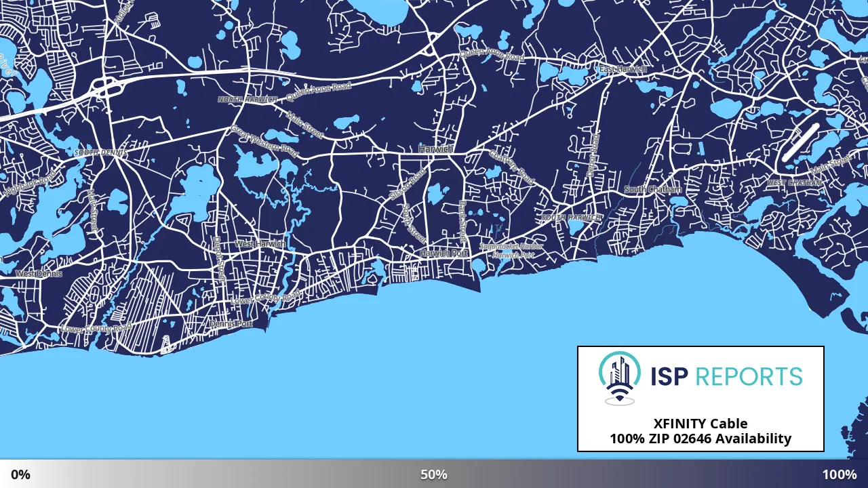Click the "0%" legend scale label
The image size is (868, 488).
tap(20, 474)
